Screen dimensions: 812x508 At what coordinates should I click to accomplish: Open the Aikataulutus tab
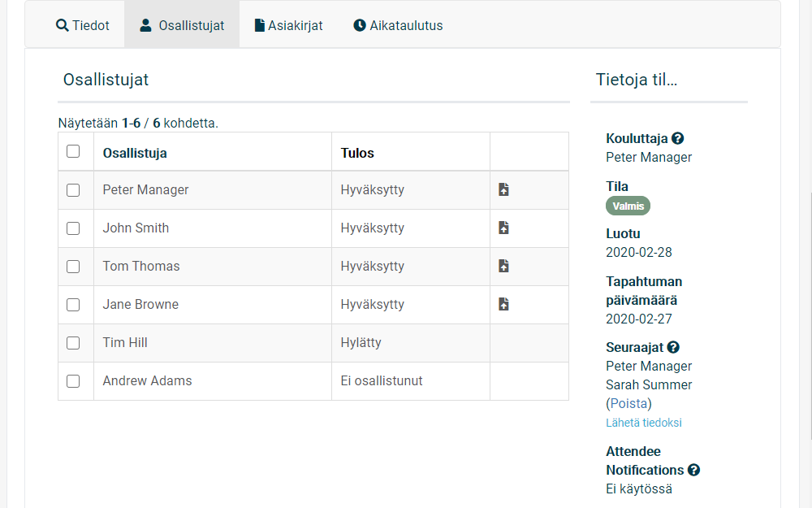tap(398, 25)
